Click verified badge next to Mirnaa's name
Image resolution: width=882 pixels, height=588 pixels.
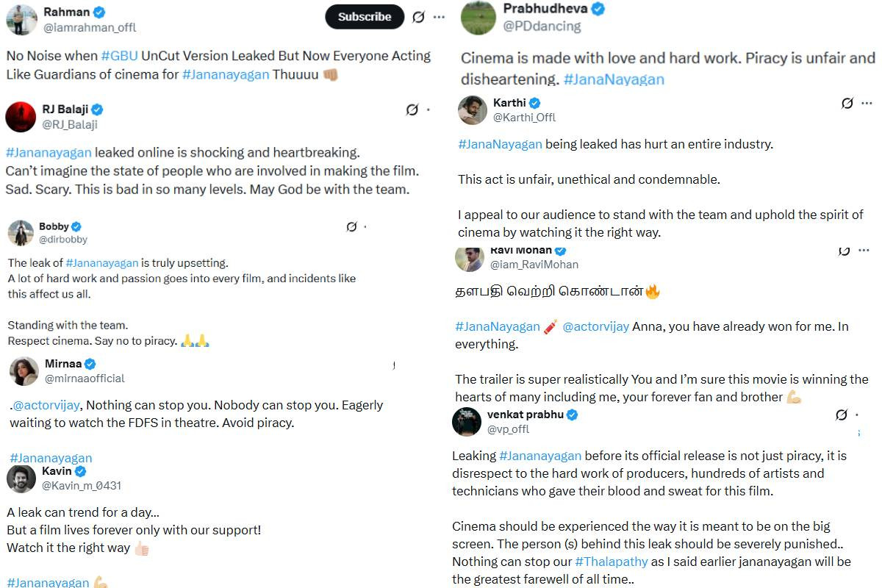pyautogui.click(x=90, y=364)
